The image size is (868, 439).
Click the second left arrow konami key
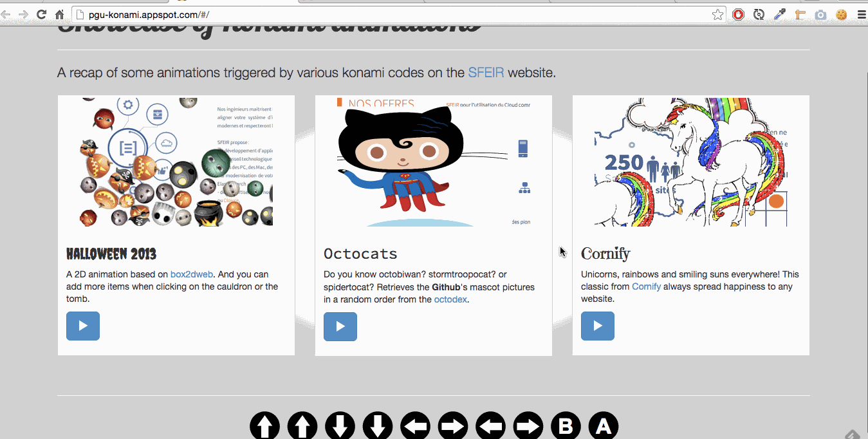click(x=490, y=426)
